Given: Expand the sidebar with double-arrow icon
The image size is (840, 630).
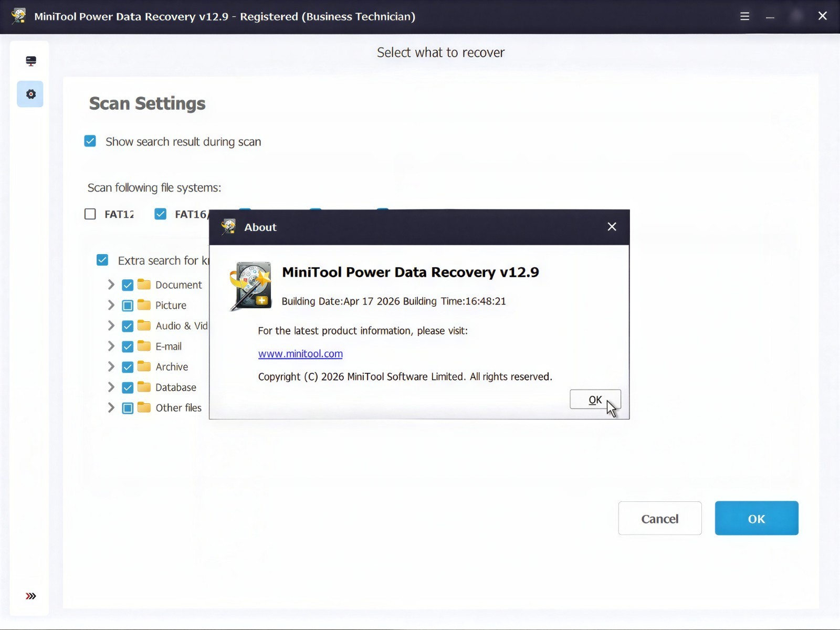Looking at the screenshot, I should [31, 596].
